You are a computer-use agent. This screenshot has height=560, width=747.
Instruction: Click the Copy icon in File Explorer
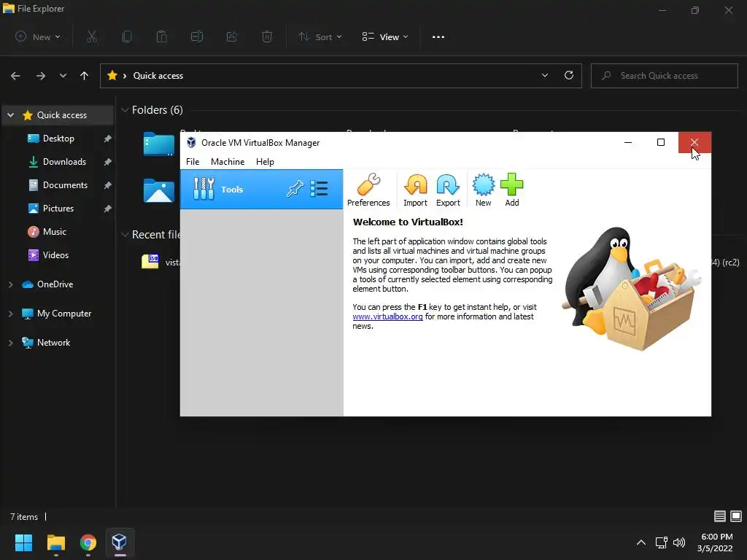point(127,36)
